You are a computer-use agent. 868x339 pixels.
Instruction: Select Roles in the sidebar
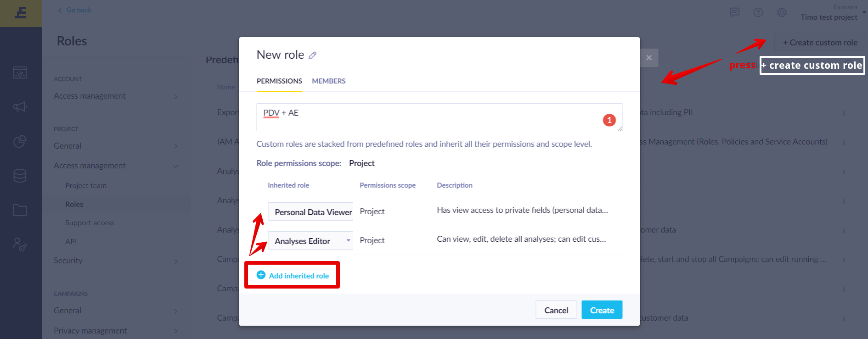[x=74, y=204]
